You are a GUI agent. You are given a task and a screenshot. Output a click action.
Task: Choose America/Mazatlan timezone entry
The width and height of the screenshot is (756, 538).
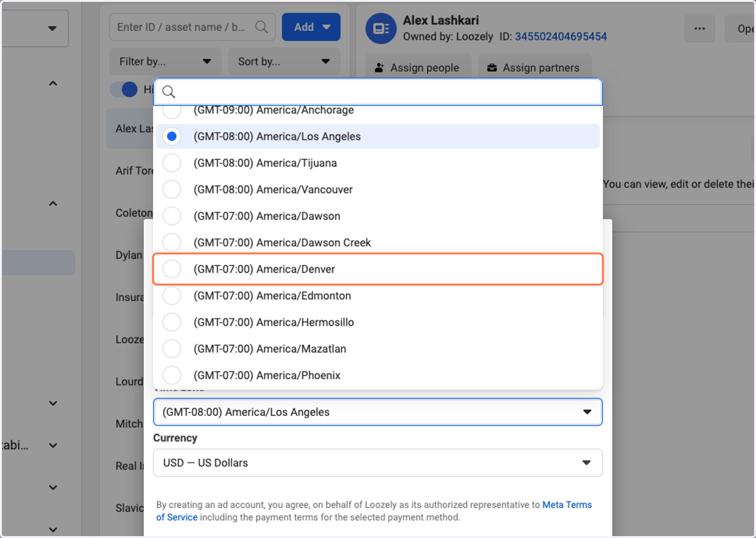pos(378,348)
